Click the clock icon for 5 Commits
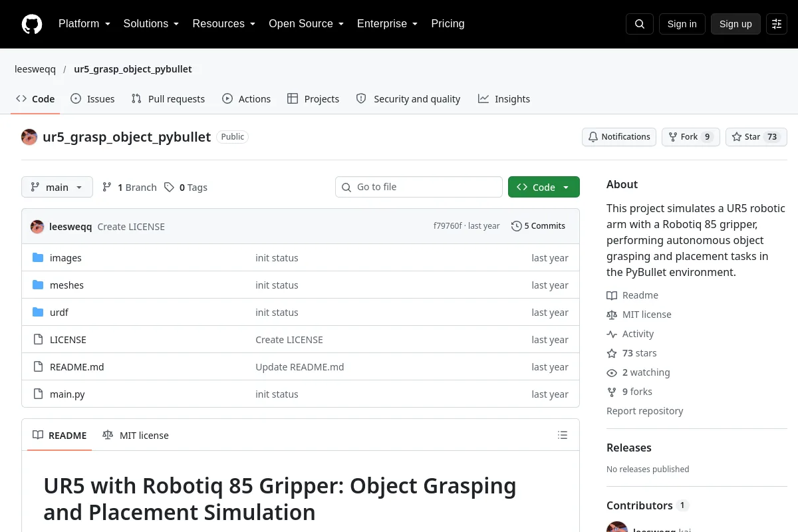798x532 pixels. [x=516, y=226]
